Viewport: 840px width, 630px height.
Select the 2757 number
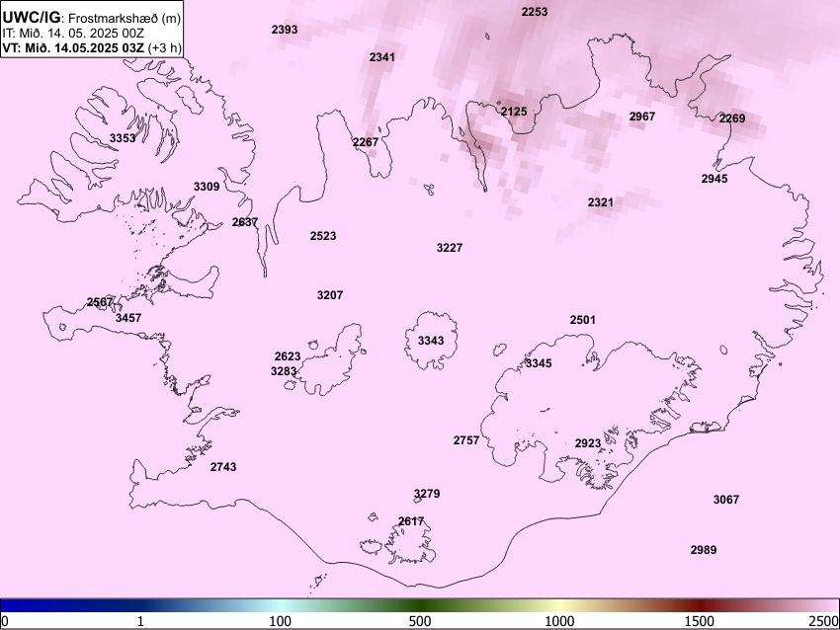point(466,440)
